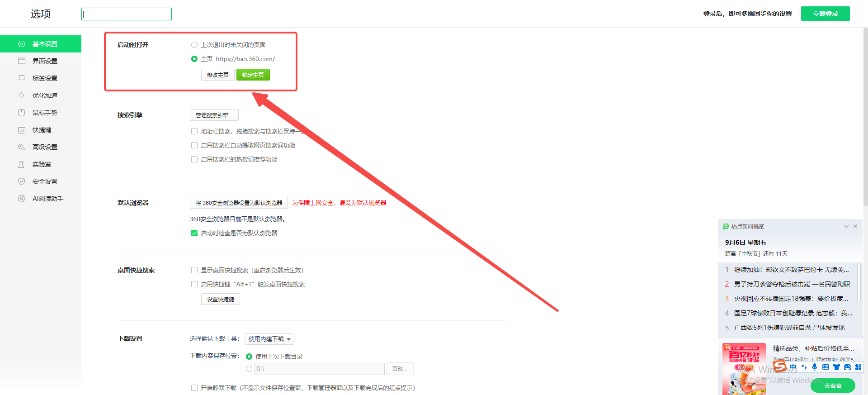Click the 修改主页 button

point(218,75)
